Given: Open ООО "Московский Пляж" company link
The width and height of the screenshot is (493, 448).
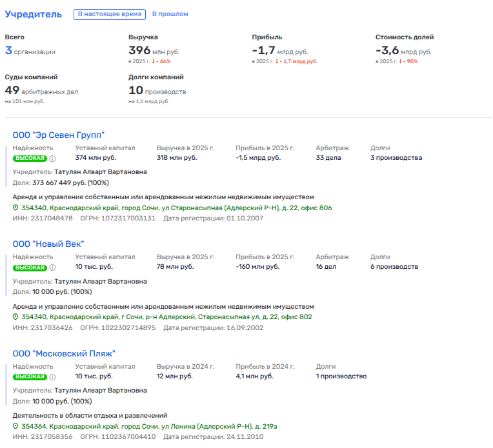Looking at the screenshot, I should click(x=64, y=353).
